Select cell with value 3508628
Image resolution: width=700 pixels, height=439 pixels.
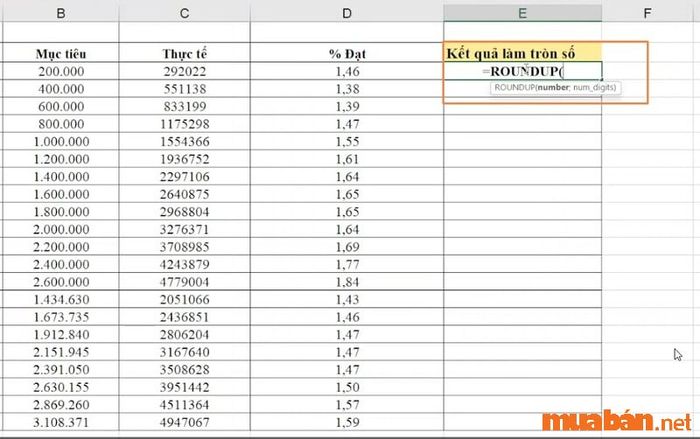(184, 370)
